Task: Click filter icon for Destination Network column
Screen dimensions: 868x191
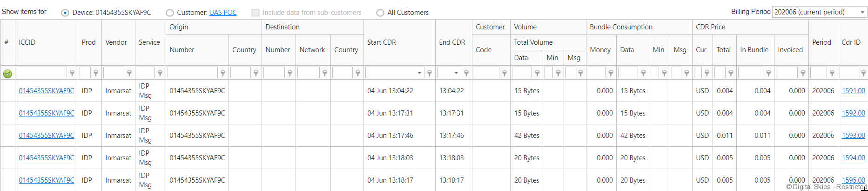Action: point(325,73)
